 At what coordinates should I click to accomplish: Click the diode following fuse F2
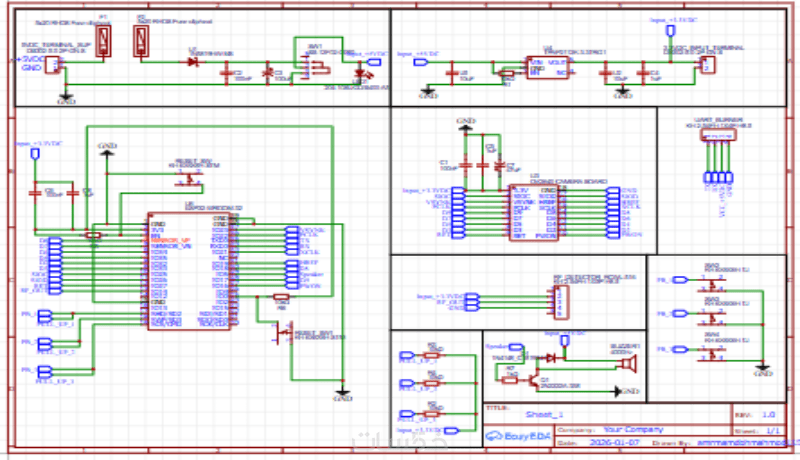pyautogui.click(x=192, y=62)
